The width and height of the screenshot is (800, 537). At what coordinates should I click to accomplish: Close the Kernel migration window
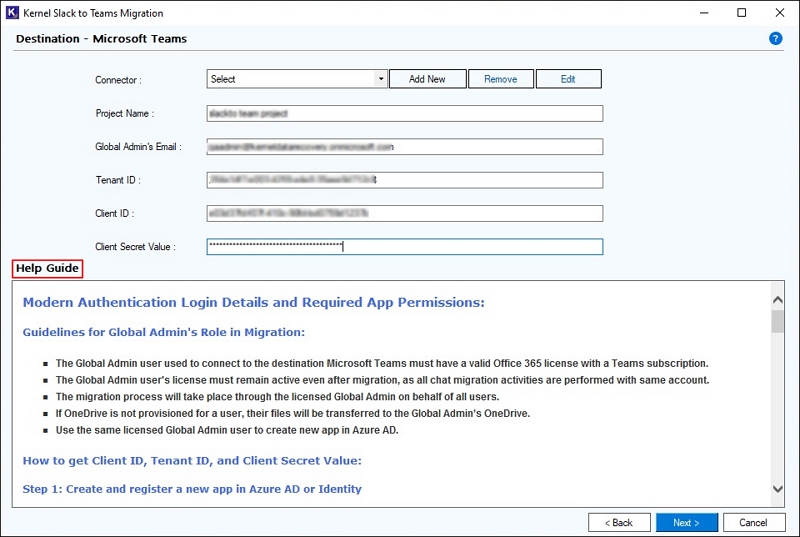coord(780,13)
